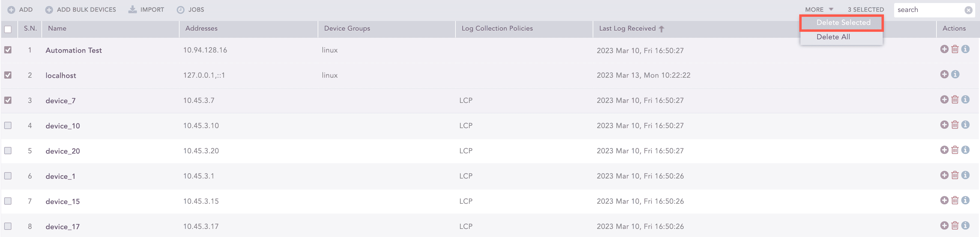Check the checkbox for device_10

(8, 125)
